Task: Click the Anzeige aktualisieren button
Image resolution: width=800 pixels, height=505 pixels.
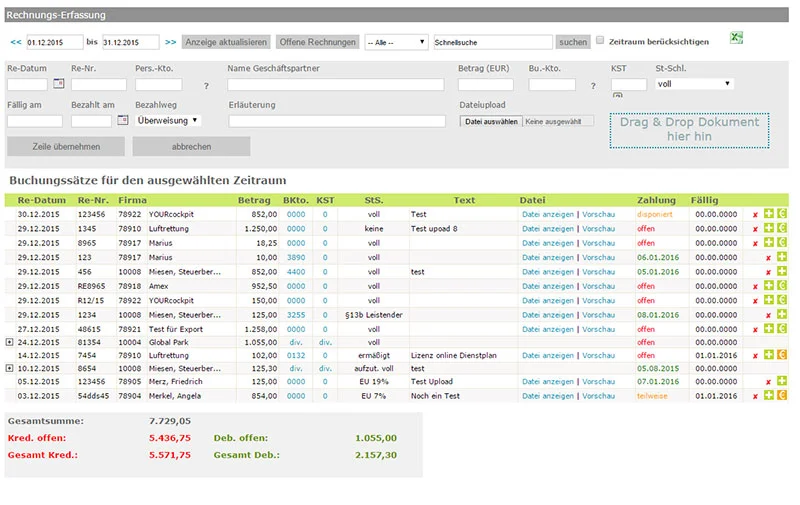Action: tap(226, 42)
